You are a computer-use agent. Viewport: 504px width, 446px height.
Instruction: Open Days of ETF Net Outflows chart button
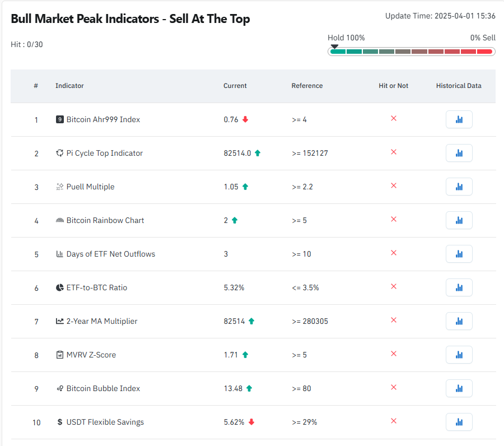[459, 254]
